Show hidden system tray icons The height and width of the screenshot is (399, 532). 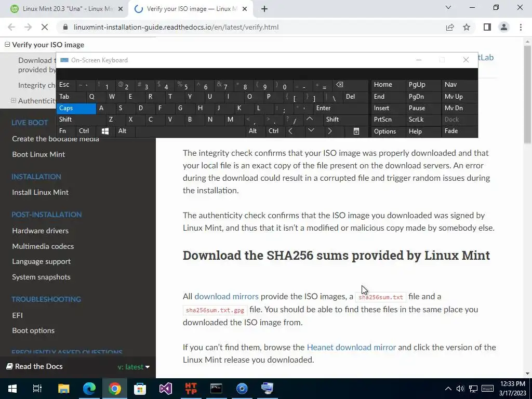448,389
